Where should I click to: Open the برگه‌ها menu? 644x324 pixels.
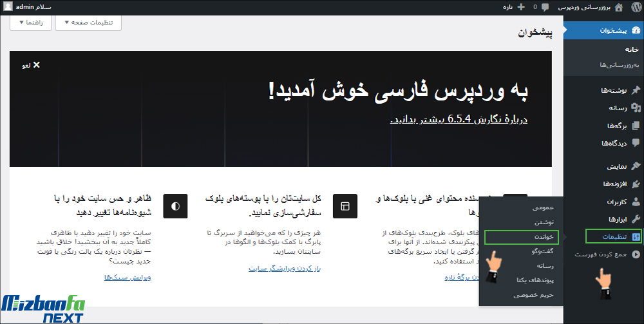tap(604, 126)
